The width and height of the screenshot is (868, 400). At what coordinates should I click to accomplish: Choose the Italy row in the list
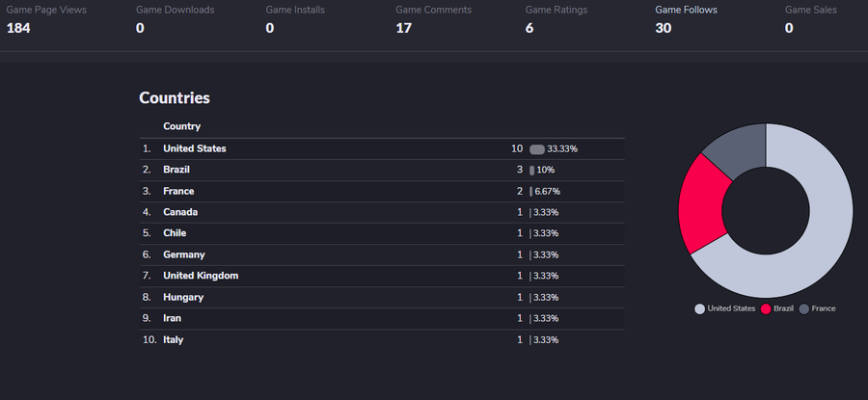tap(174, 339)
